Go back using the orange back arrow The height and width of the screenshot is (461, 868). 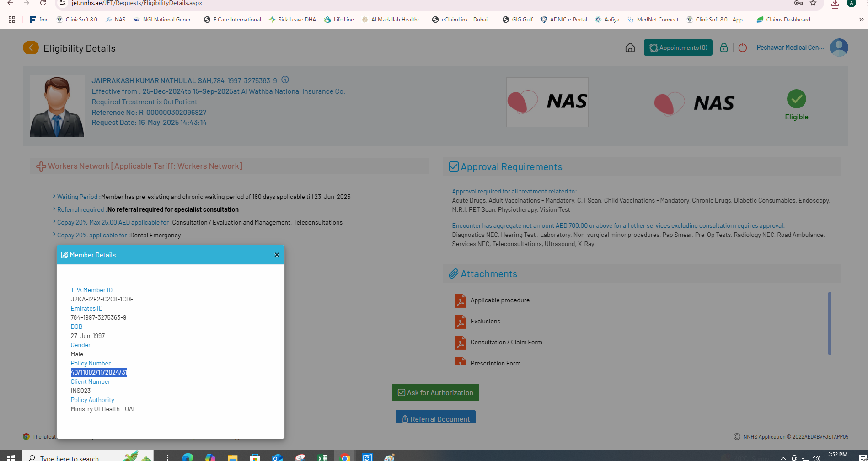31,48
